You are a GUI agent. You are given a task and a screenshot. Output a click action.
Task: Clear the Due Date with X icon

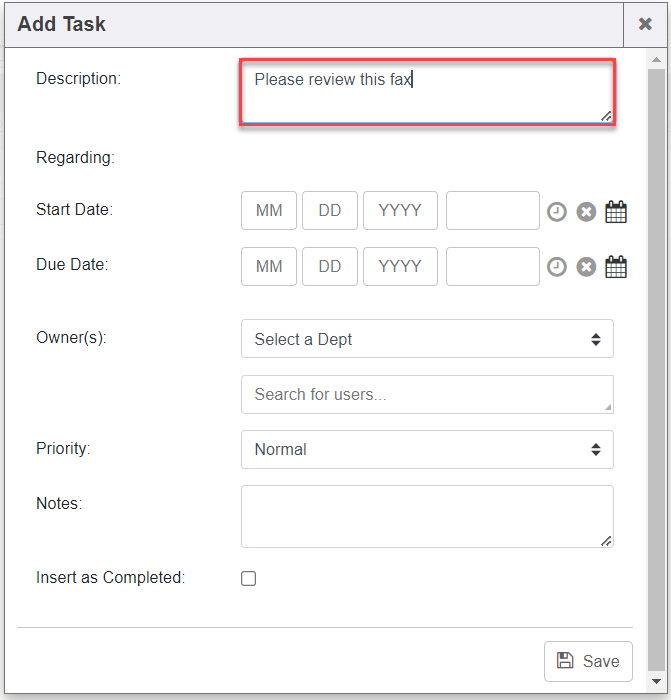click(586, 267)
